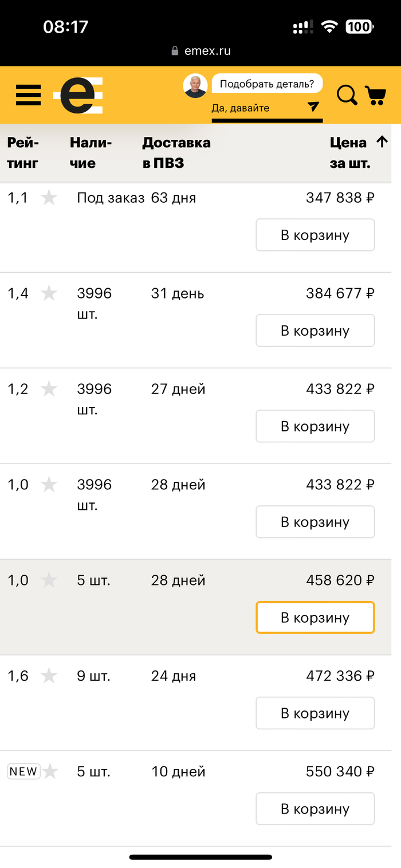Tap the emex.ru address bar
This screenshot has height=868, width=401.
(201, 51)
